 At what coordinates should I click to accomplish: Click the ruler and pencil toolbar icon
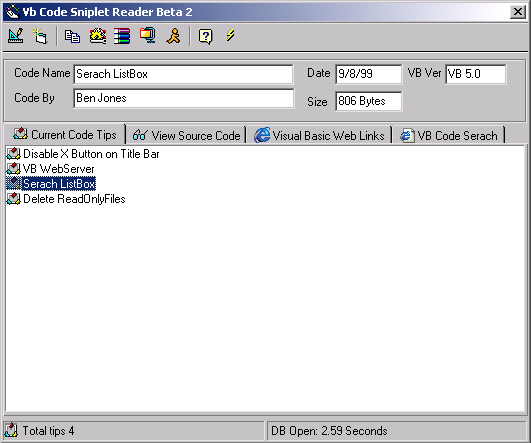coord(16,36)
